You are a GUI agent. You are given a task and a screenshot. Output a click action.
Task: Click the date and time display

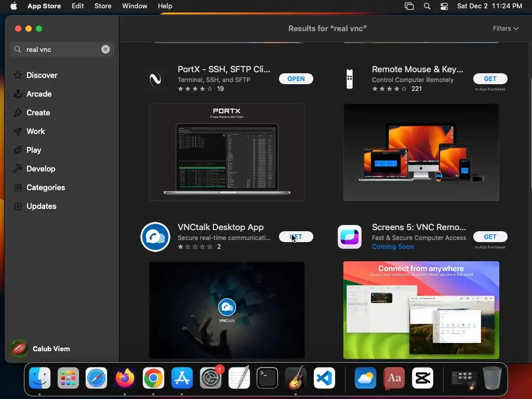pos(489,6)
